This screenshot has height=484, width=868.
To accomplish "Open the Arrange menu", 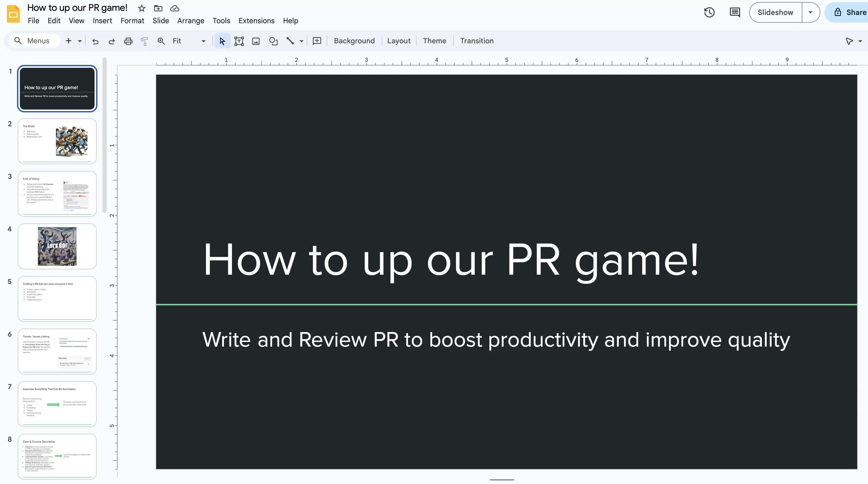I will (190, 21).
